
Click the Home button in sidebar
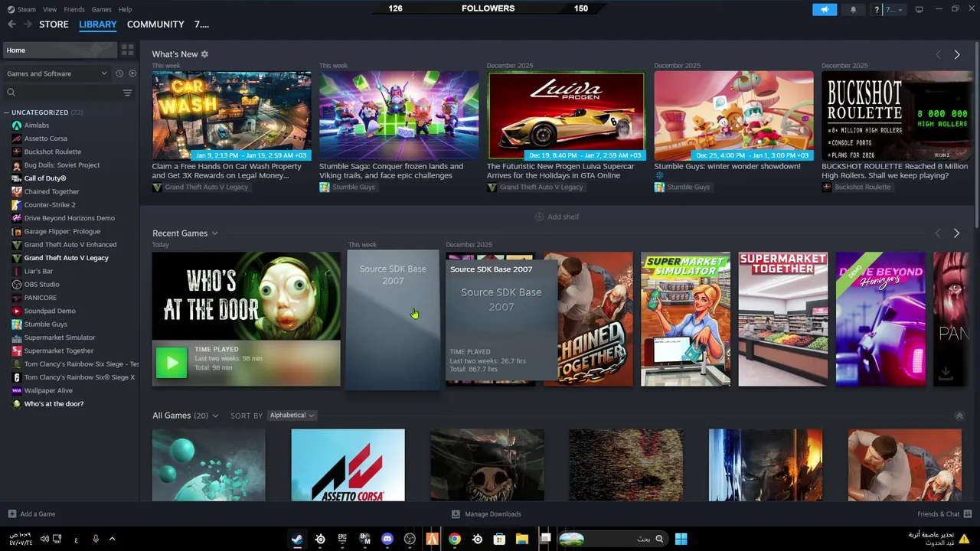(60, 50)
